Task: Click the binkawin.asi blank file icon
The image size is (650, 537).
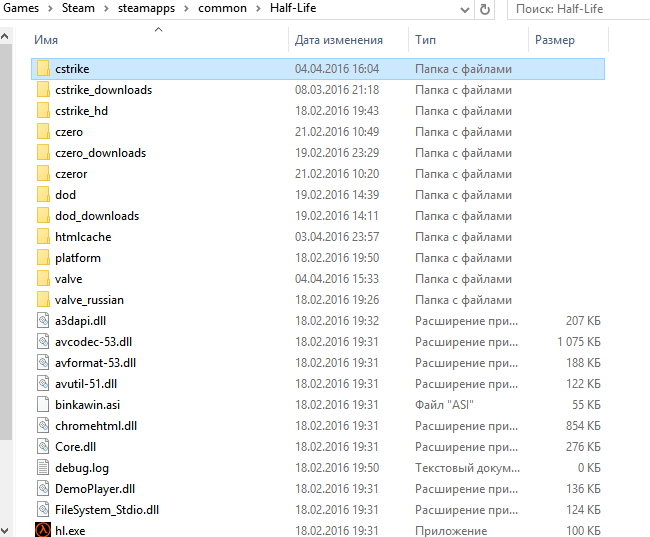Action: point(43,405)
